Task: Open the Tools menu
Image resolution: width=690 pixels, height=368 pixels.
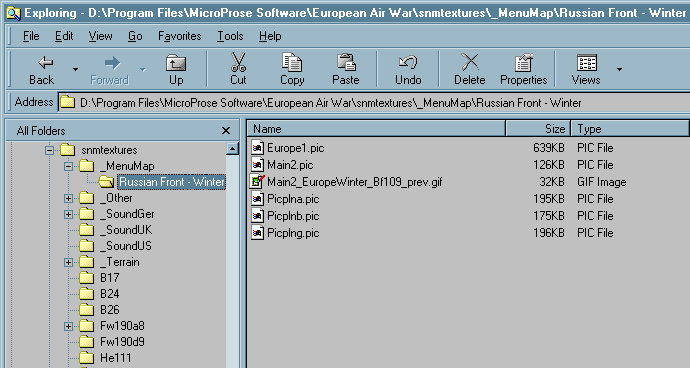Action: click(230, 36)
